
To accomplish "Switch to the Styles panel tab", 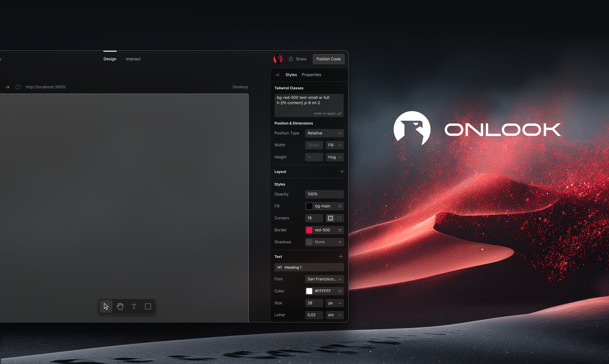I will (291, 74).
